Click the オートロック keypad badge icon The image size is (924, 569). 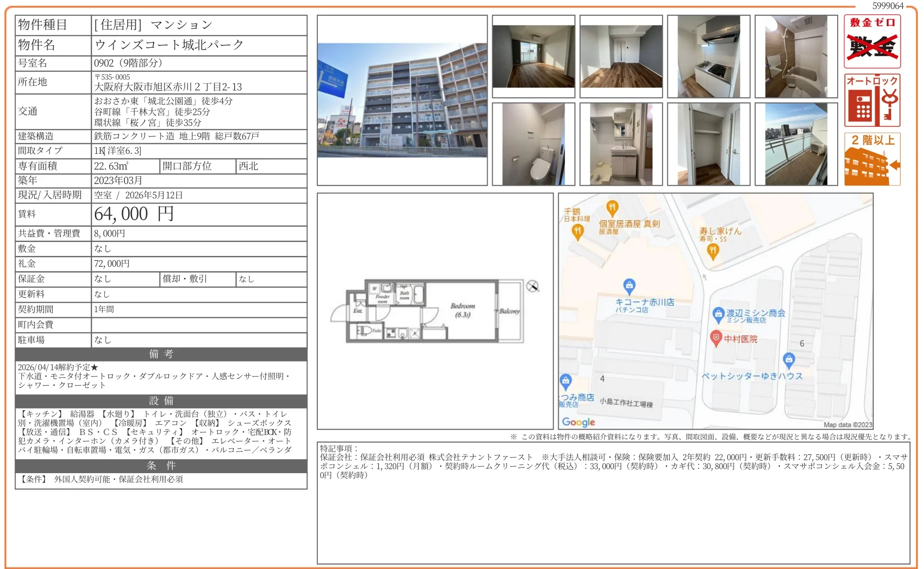pyautogui.click(x=872, y=100)
